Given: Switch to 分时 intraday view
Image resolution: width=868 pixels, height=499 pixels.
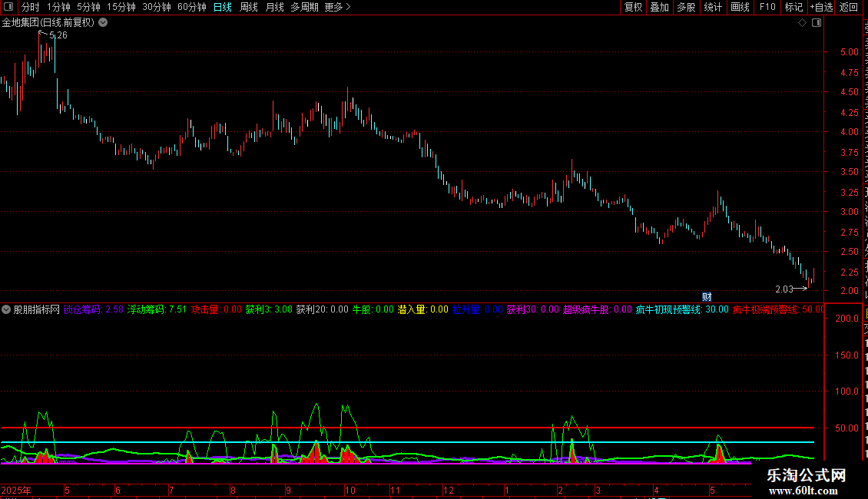Looking at the screenshot, I should tap(31, 7).
